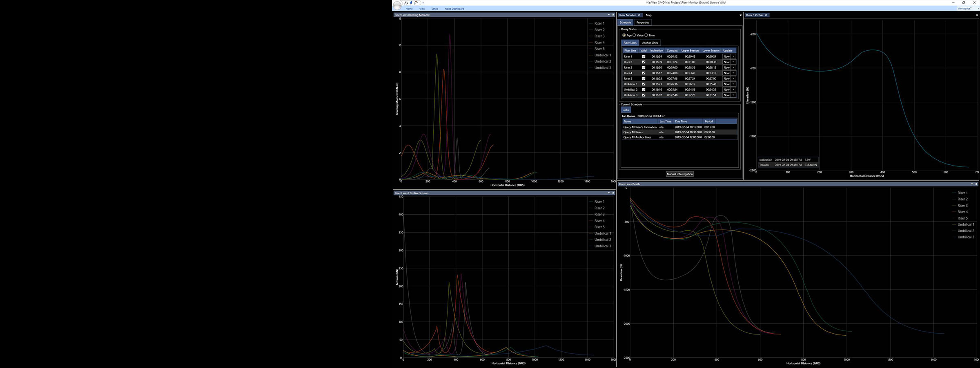980x368 pixels.
Task: Click the flag quick access toolbar icon
Action: pos(416,3)
